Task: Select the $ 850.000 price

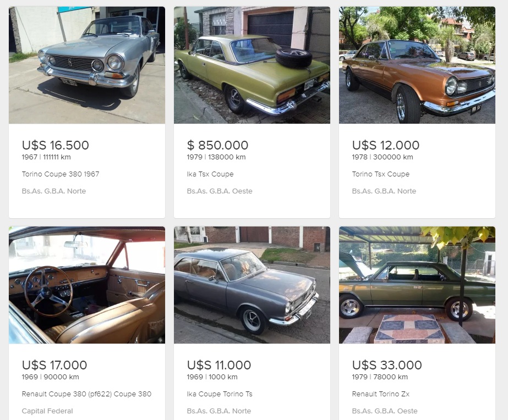Action: click(217, 145)
